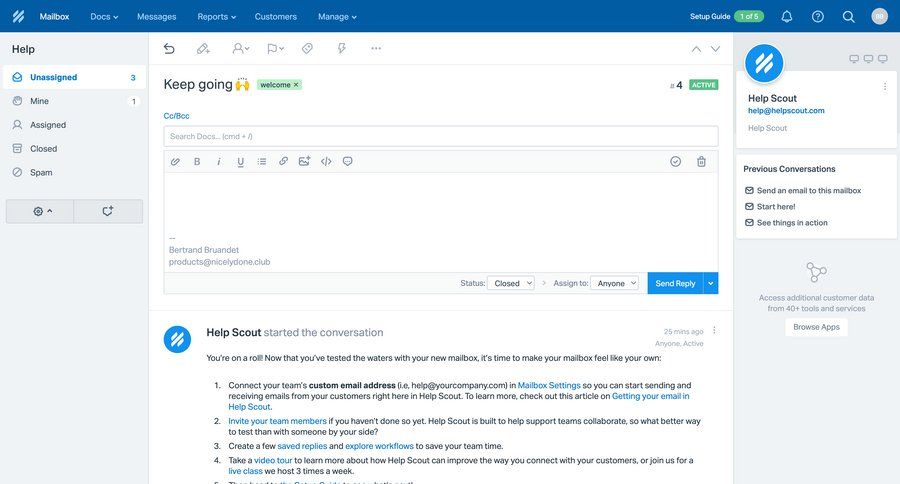Open the assign user dropdown in the toolbar
This screenshot has height=484, width=900.
pyautogui.click(x=240, y=49)
